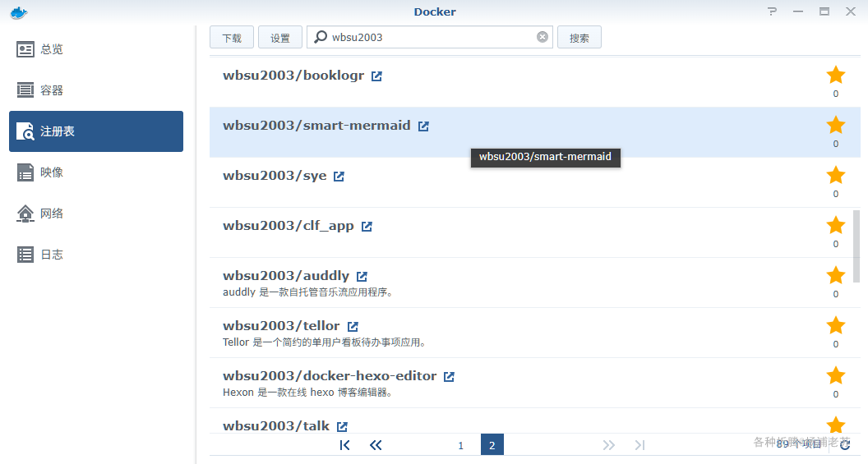The image size is (868, 464).
Task: Click star icon for wbsu2003/auddly
Action: pyautogui.click(x=835, y=275)
